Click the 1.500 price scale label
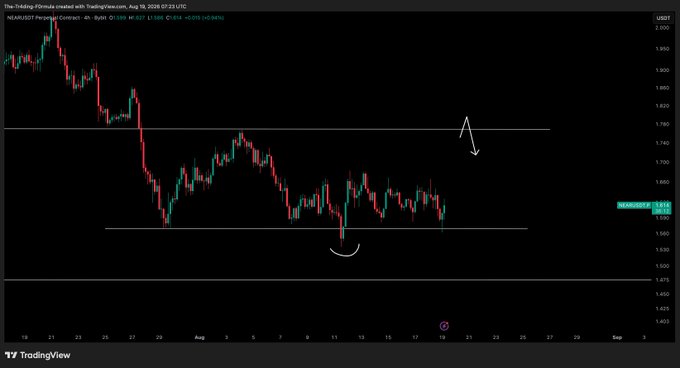 662,266
